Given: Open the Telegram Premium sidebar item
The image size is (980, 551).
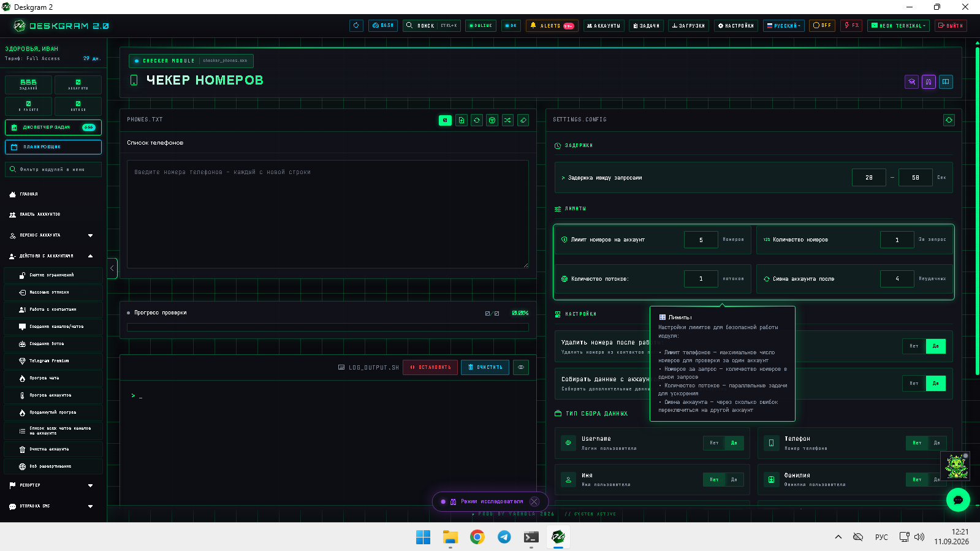Looking at the screenshot, I should point(53,361).
